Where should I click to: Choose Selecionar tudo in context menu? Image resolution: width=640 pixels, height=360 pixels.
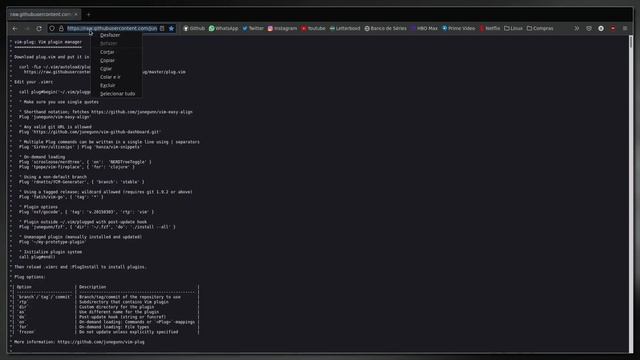point(118,93)
